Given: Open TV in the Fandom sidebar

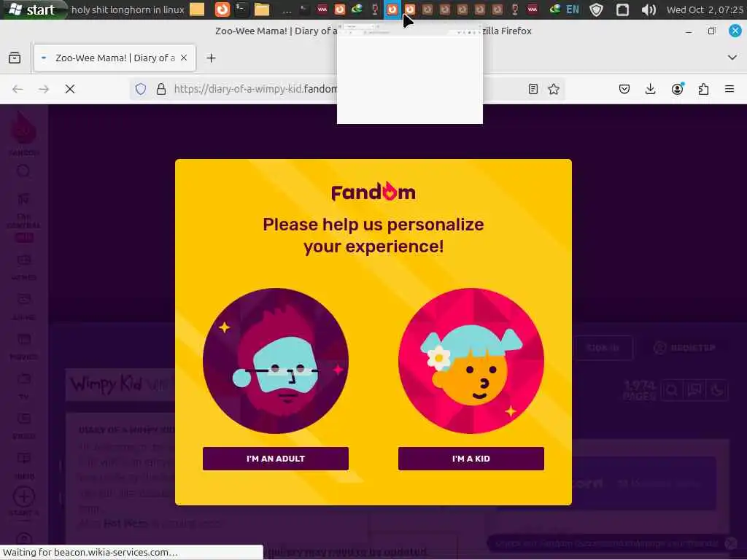Looking at the screenshot, I should tap(24, 386).
